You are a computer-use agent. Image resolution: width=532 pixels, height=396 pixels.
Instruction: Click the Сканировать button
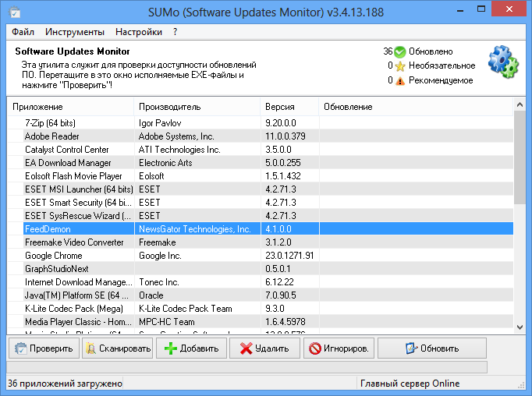(x=117, y=348)
